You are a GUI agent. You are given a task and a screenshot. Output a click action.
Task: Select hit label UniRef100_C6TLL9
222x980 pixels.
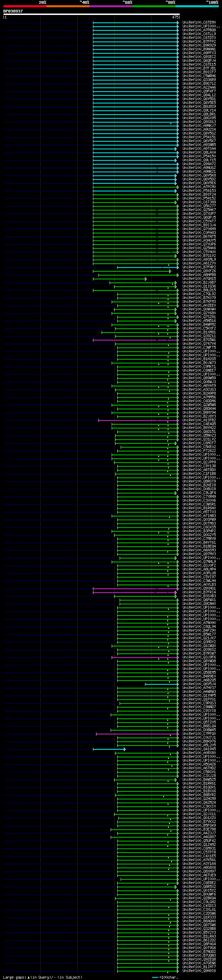pos(199,34)
